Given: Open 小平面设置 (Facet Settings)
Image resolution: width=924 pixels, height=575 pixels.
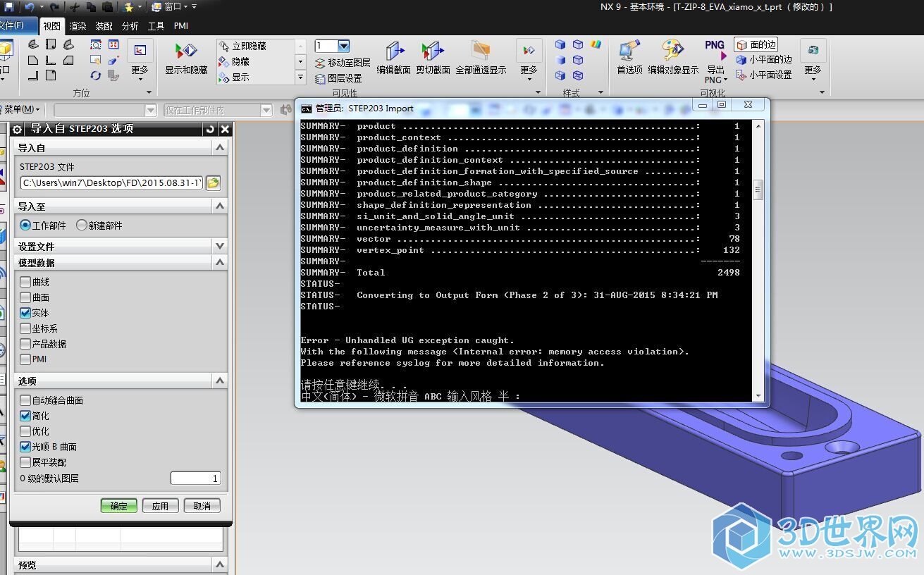Looking at the screenshot, I should [764, 75].
